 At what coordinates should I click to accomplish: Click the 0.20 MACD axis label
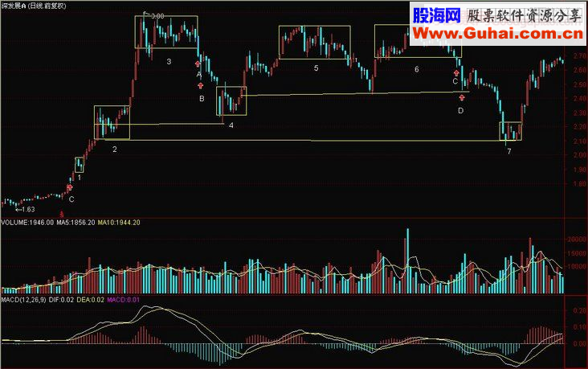pos(579,311)
